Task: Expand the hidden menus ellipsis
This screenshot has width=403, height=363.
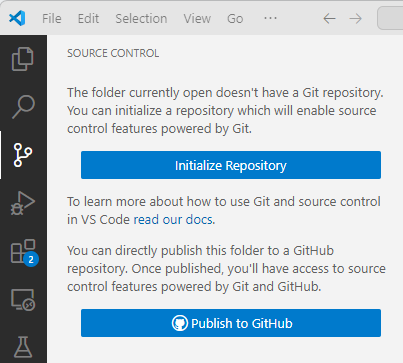Action: (x=270, y=18)
